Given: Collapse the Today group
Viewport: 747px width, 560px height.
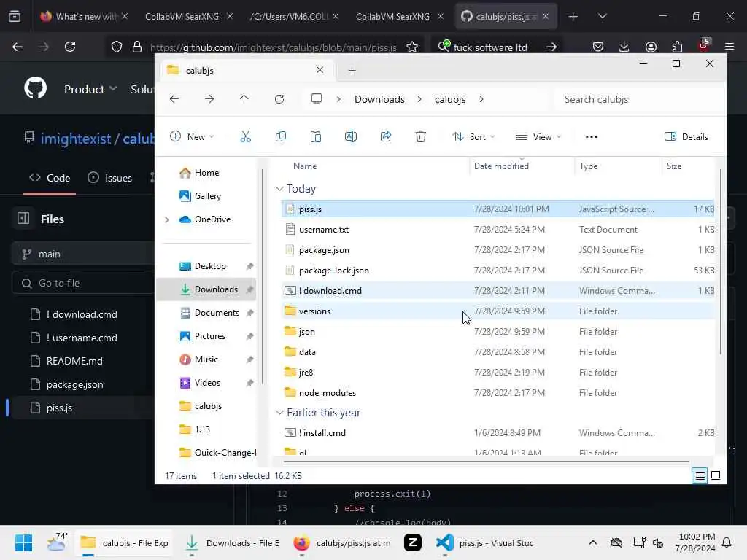Looking at the screenshot, I should coord(279,189).
